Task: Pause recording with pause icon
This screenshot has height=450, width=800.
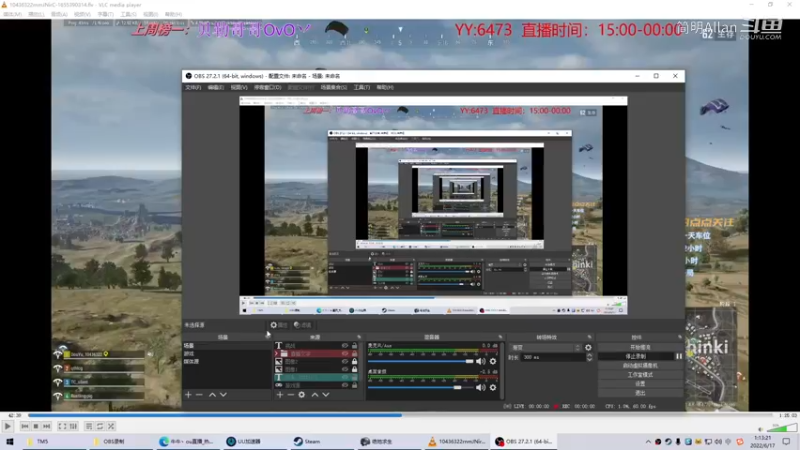Action: 679,357
